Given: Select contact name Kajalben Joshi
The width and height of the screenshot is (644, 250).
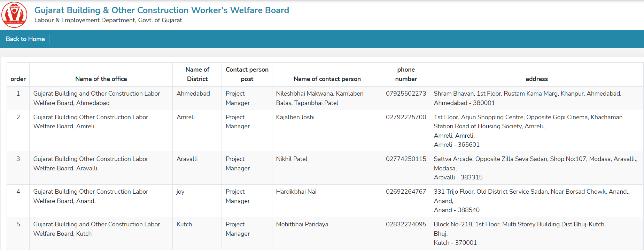Looking at the screenshot, I should click(295, 117).
